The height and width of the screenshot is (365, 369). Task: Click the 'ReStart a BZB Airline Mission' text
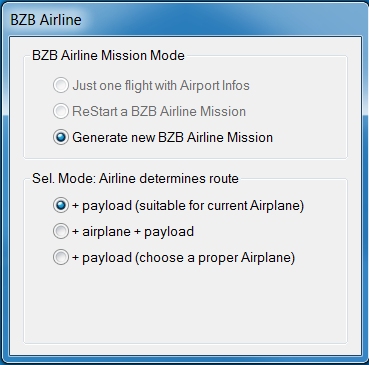pyautogui.click(x=159, y=111)
